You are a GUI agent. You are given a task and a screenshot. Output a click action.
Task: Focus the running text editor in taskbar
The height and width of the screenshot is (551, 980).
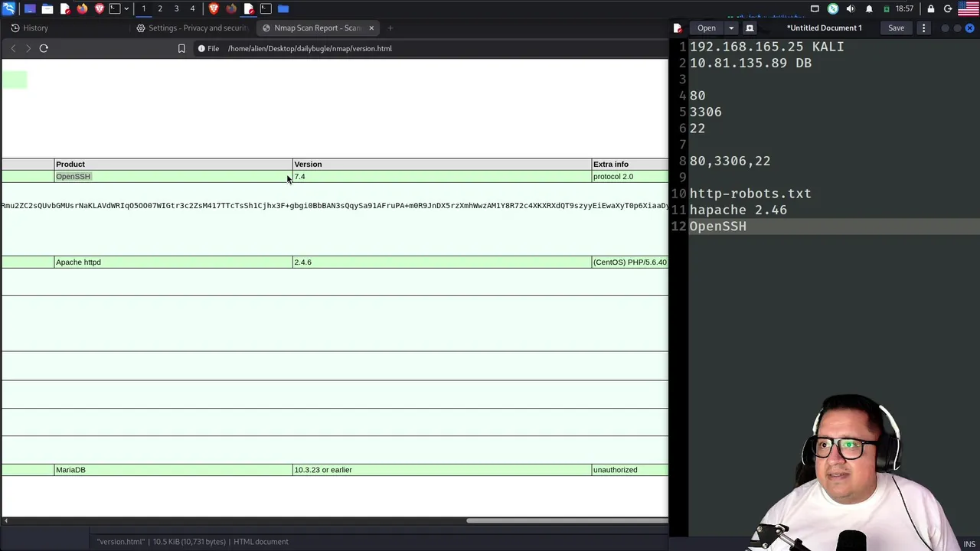click(249, 8)
